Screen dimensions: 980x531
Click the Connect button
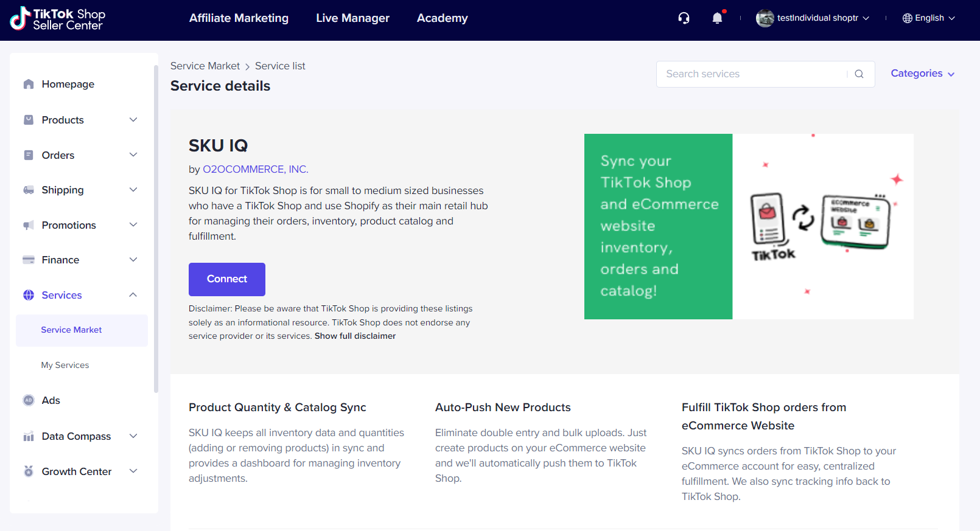coord(227,279)
